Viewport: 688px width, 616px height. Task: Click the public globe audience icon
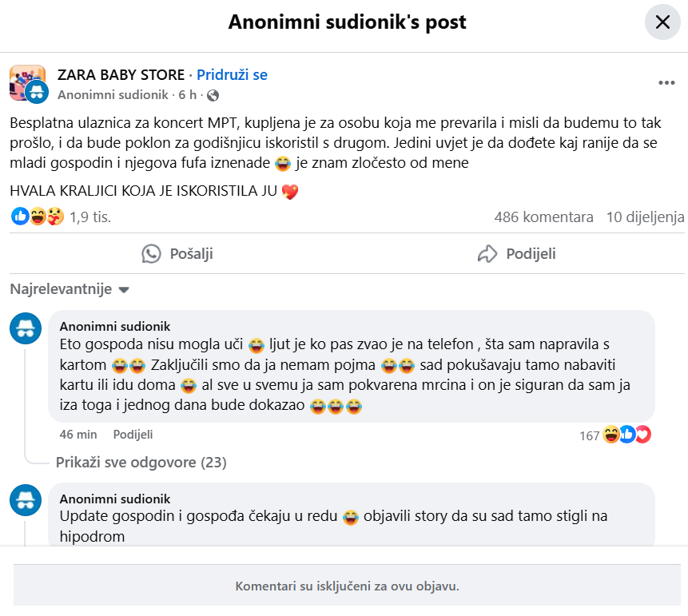click(213, 96)
